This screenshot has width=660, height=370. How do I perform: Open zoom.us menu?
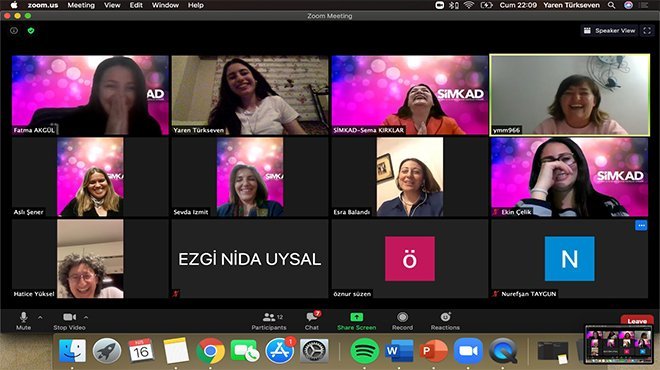tap(43, 5)
